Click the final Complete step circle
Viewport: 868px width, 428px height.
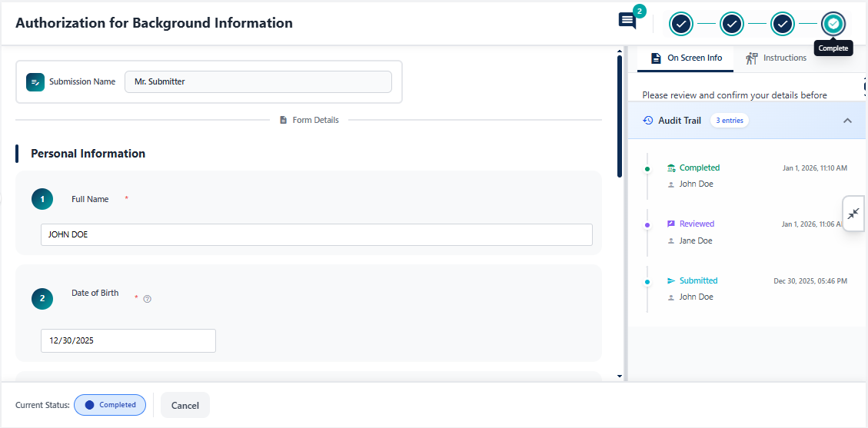click(x=833, y=24)
